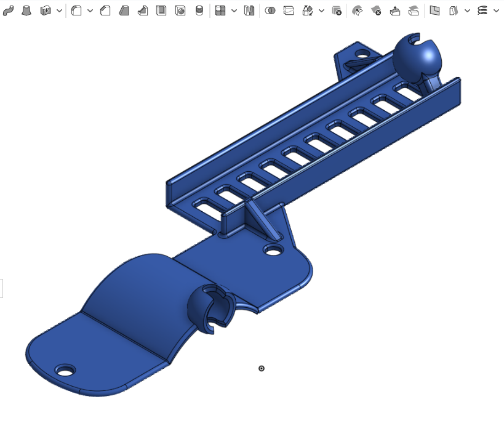Image resolution: width=504 pixels, height=423 pixels.
Task: Click the Linear pattern tool
Action: click(x=220, y=10)
